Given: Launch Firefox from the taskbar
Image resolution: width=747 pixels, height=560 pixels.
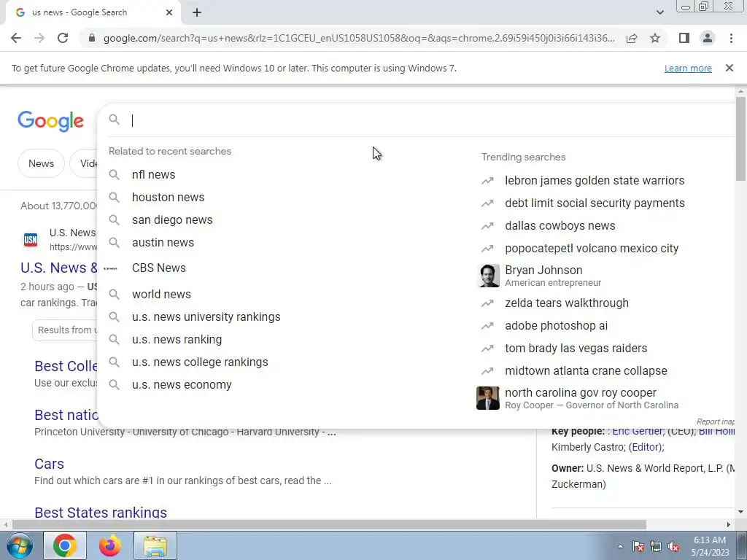Looking at the screenshot, I should pos(109,545).
